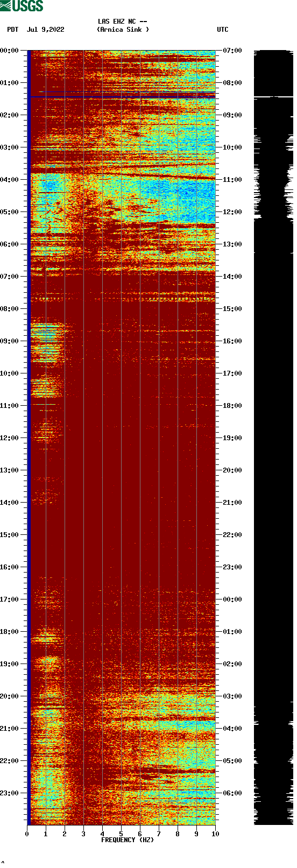Click the (Arnica Sink ) station name
This screenshot has width=297, height=868.
pyautogui.click(x=123, y=30)
